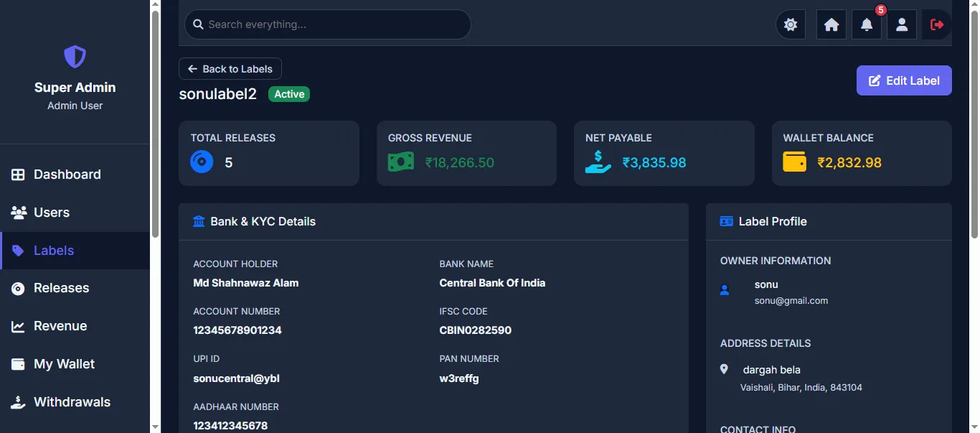
Task: Click the shield logo above Super Admin
Action: [75, 57]
